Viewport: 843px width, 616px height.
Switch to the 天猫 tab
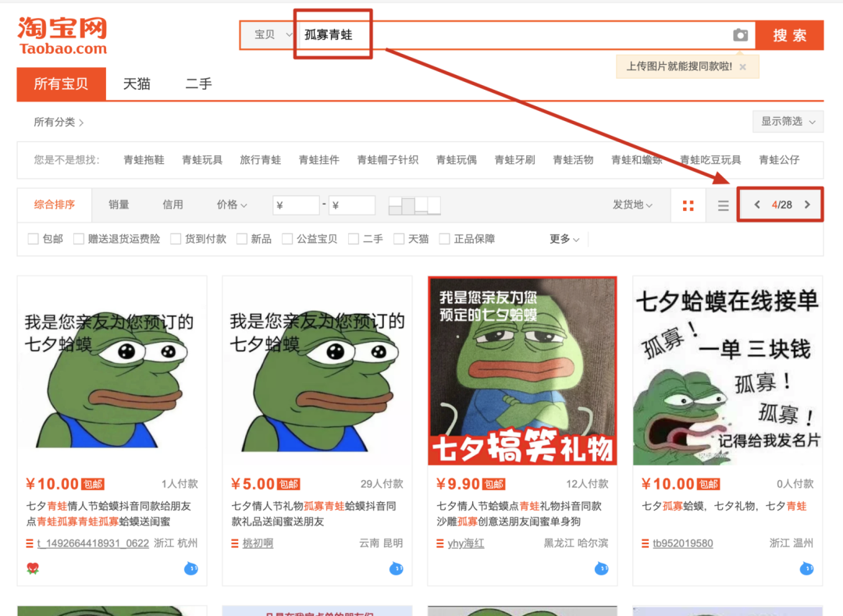137,84
